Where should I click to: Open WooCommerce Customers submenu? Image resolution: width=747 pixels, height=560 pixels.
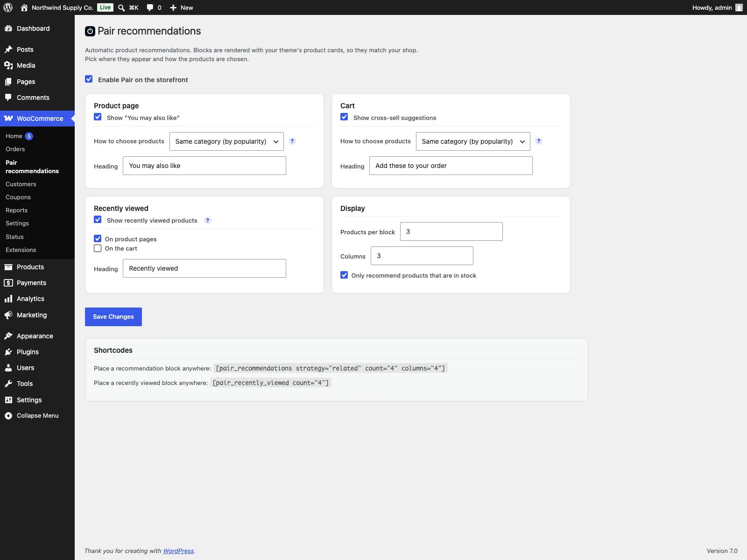click(x=21, y=184)
